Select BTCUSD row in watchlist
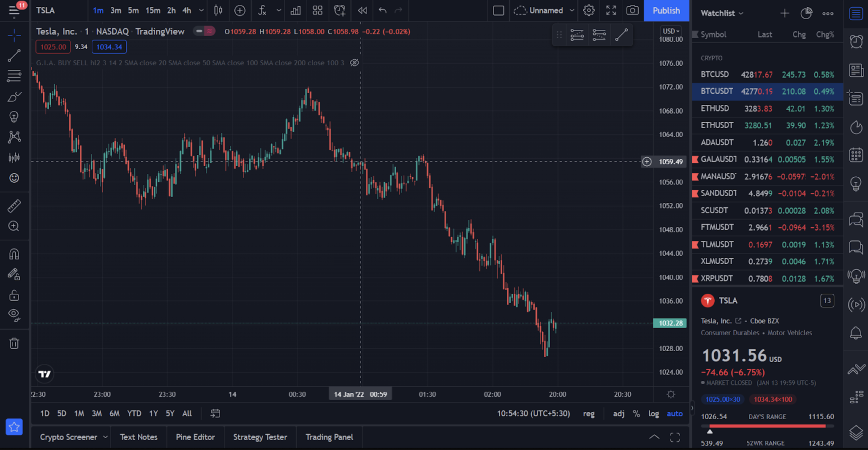This screenshot has width=868, height=450. click(x=767, y=75)
